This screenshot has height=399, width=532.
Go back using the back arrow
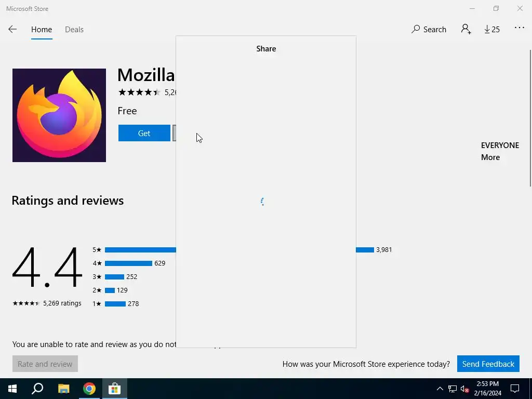pyautogui.click(x=12, y=29)
